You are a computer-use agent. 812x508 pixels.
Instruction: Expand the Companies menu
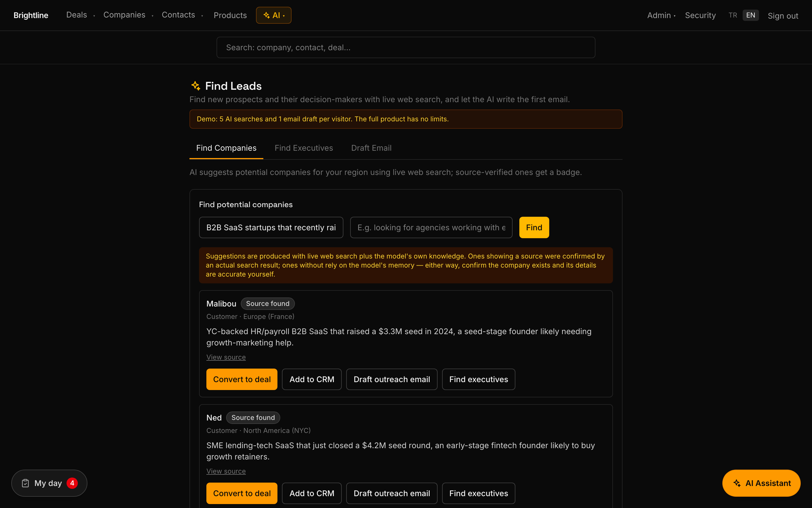tap(128, 15)
